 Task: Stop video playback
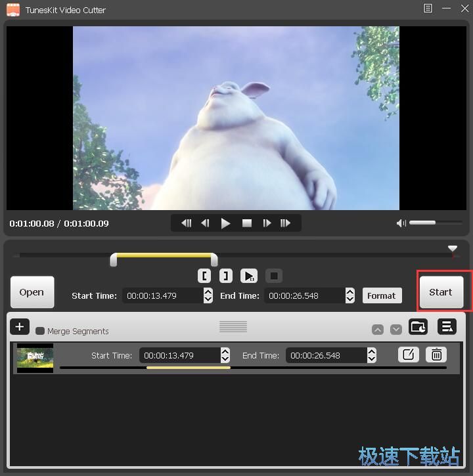click(246, 223)
